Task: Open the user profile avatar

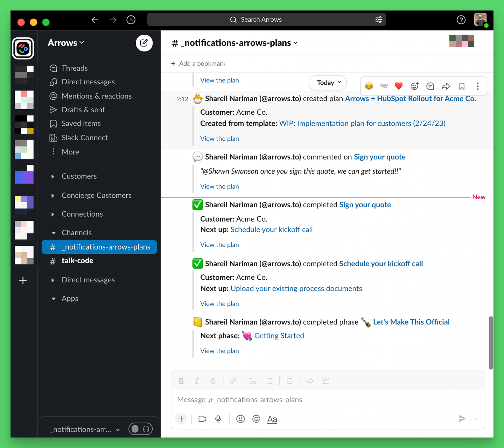Action: coord(481,20)
